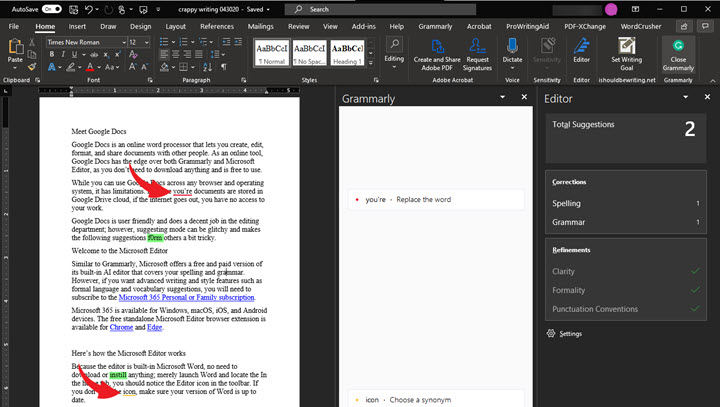Apply the red font color
This screenshot has width=720, height=407.
pyautogui.click(x=90, y=67)
